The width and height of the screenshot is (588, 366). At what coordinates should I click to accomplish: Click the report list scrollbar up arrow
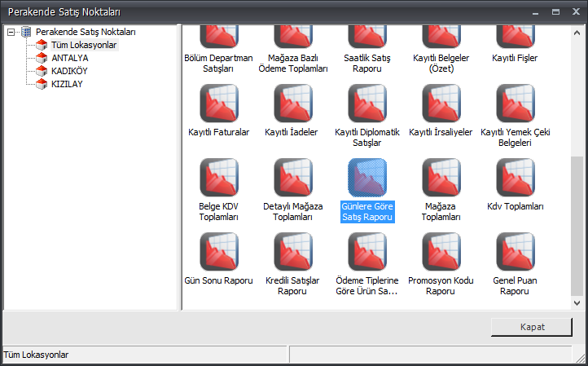[x=577, y=32]
